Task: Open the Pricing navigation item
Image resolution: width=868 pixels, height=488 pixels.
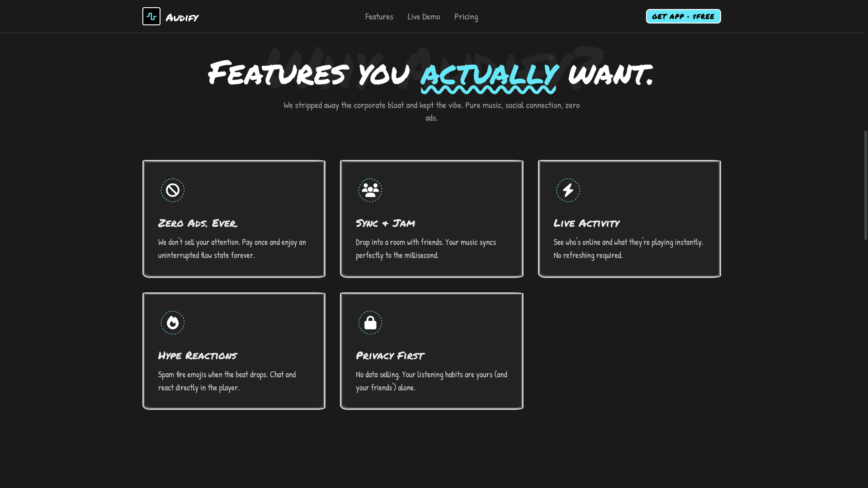Action: [466, 16]
